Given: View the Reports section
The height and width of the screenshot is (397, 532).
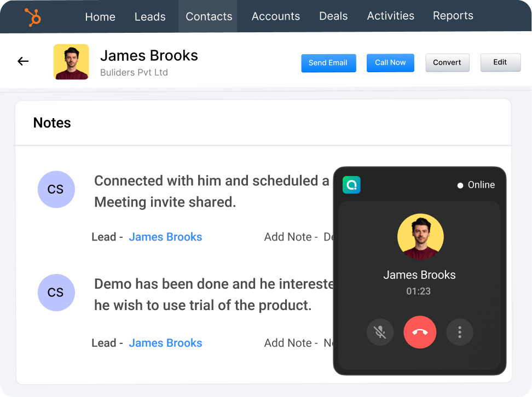Looking at the screenshot, I should [453, 16].
